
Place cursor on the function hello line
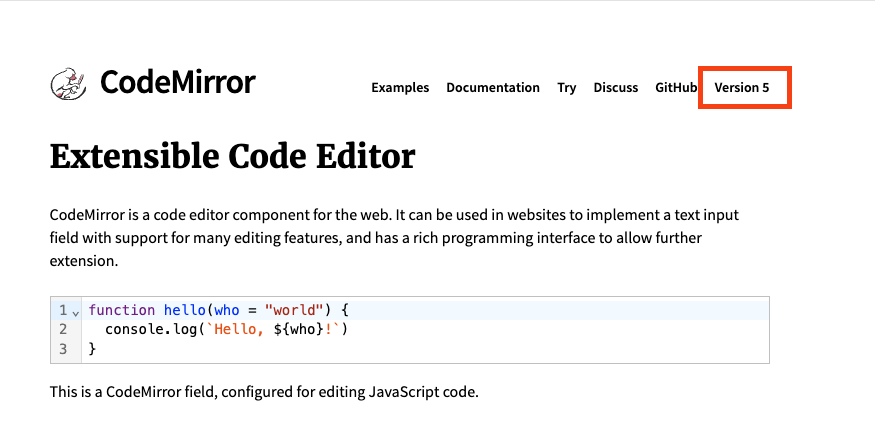pyautogui.click(x=425, y=310)
